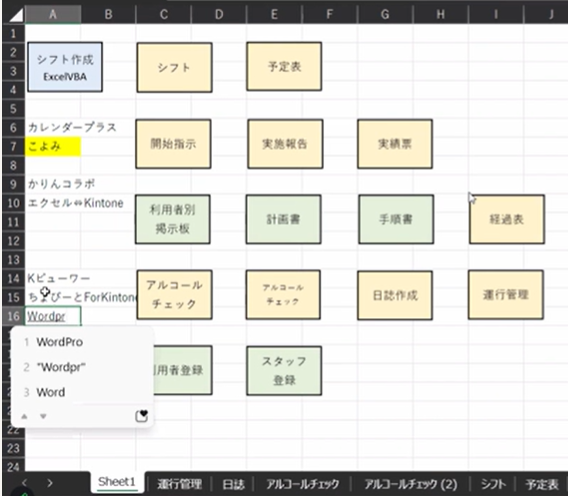The height and width of the screenshot is (497, 568).
Task: Go to previous sheet tabs arrow
Action: click(24, 483)
